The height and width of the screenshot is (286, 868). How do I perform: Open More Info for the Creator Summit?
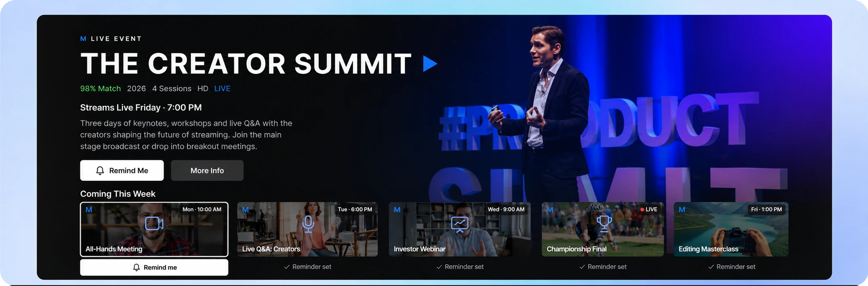[207, 170]
